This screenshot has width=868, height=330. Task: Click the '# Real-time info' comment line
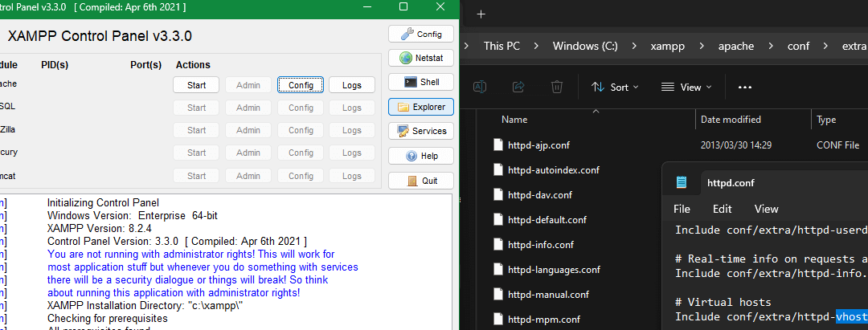771,259
